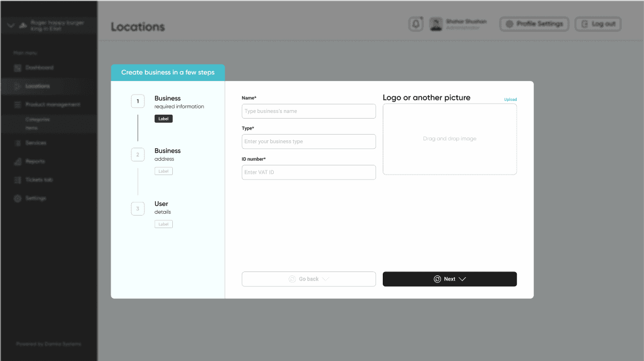Viewport: 644px width, 361px height.
Task: Open Locations in the sidebar
Action: pyautogui.click(x=38, y=86)
